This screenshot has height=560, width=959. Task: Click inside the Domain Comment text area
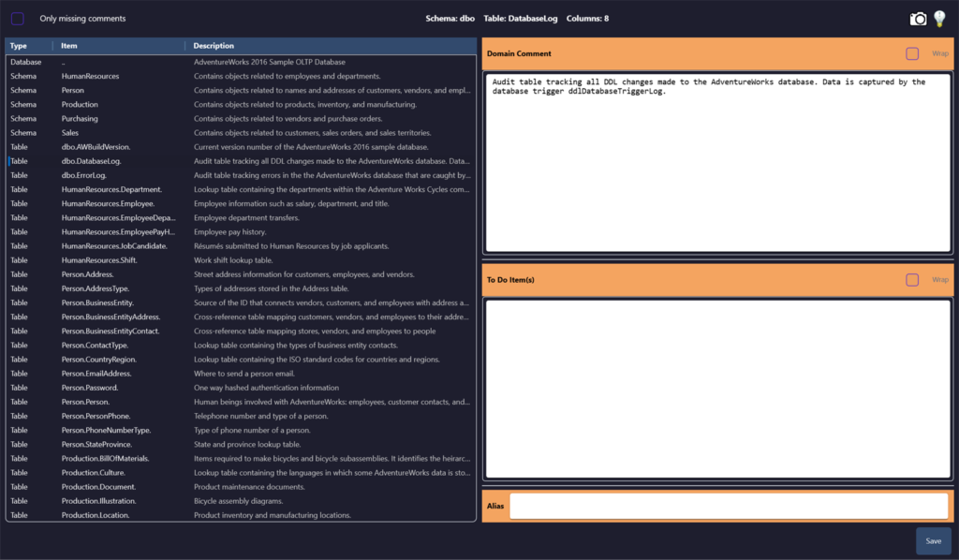718,163
